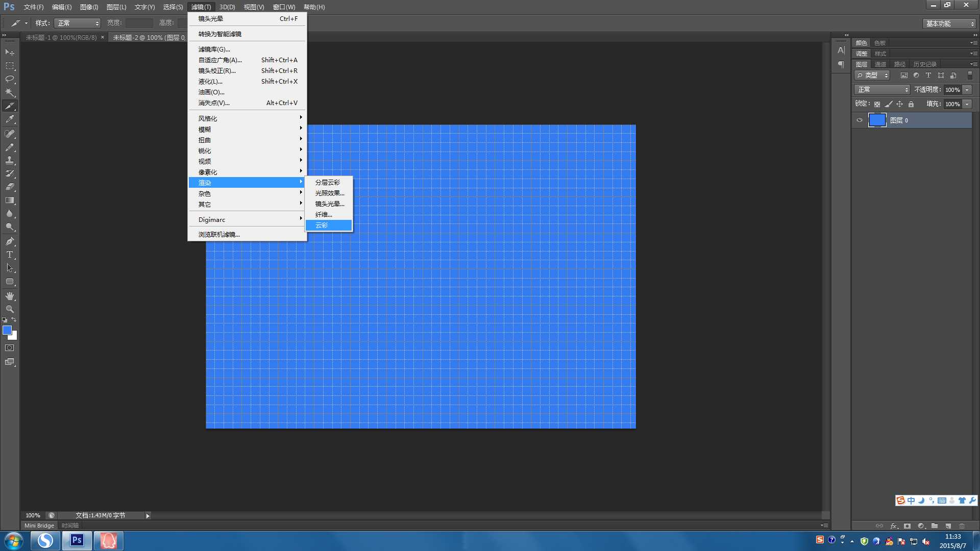Click the delete layer trash icon

[x=962, y=525]
